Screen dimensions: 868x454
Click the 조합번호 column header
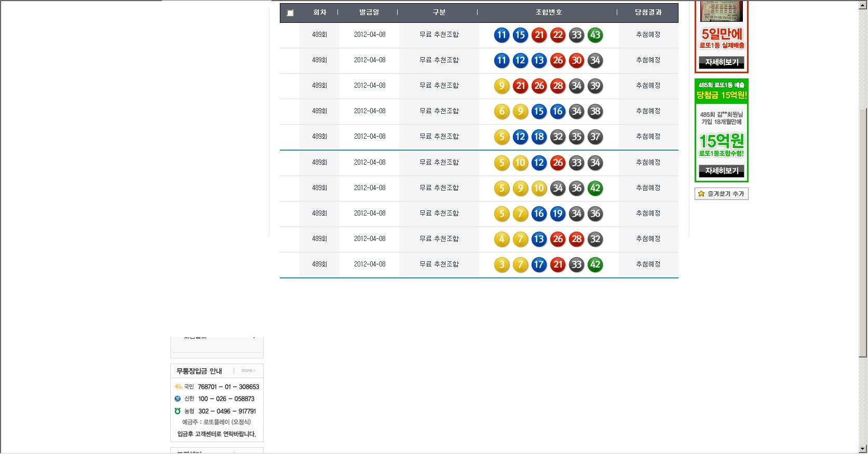point(548,12)
